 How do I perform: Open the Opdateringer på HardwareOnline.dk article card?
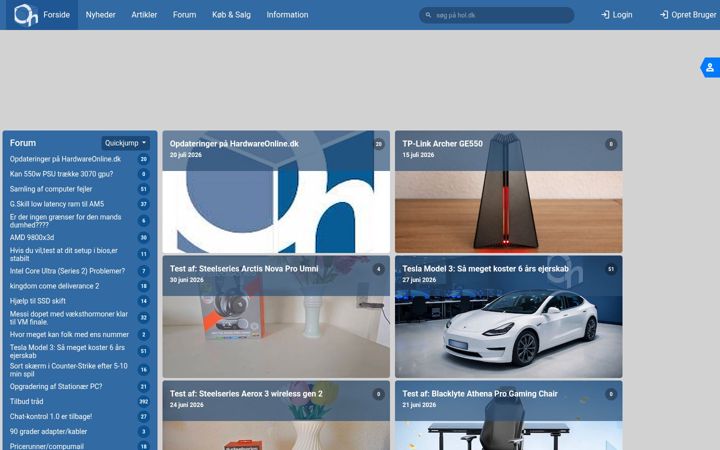(x=276, y=192)
